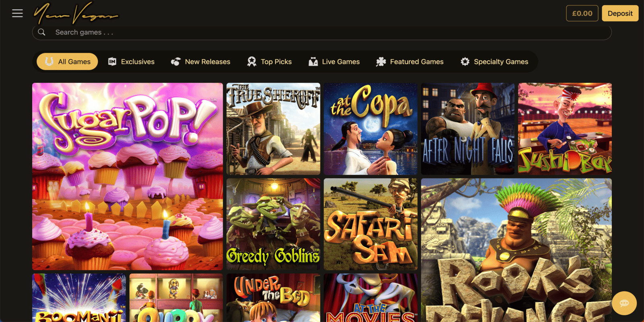The image size is (644, 322).
Task: Switch to the Specialty Games tab
Action: (494, 62)
